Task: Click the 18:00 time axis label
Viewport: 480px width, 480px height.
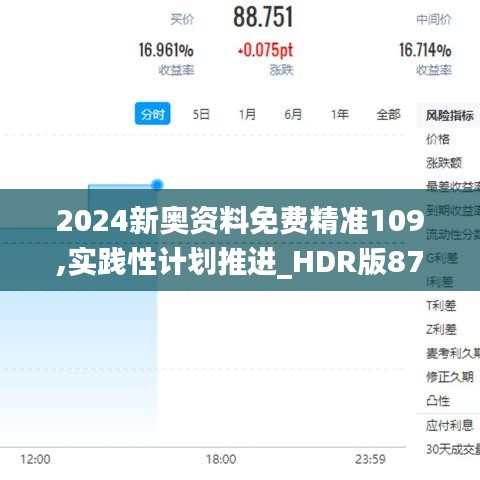Action: [x=221, y=459]
